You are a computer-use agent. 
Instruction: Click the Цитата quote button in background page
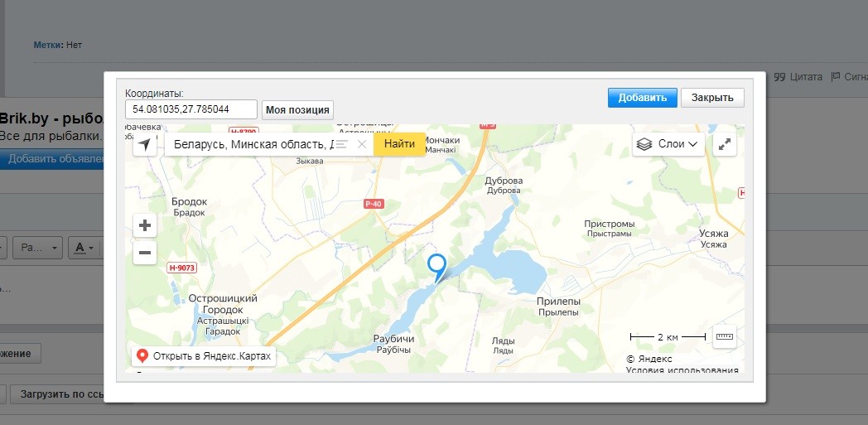click(798, 77)
